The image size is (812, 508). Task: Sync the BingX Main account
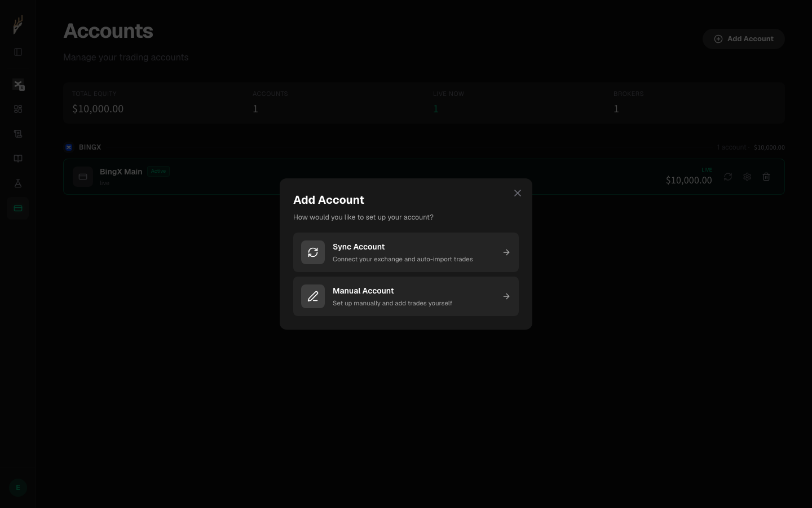click(728, 177)
